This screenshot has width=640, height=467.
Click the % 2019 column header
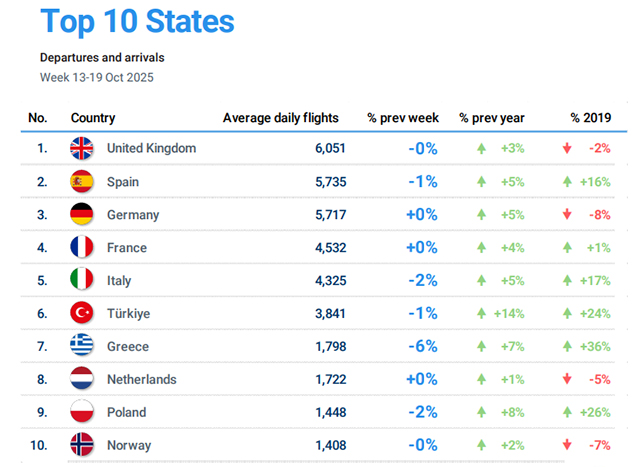pyautogui.click(x=588, y=118)
